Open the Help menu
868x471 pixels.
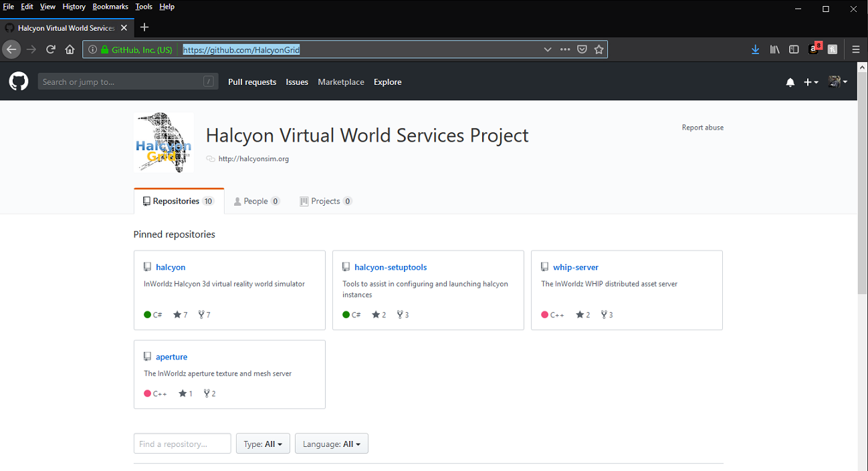pos(167,7)
